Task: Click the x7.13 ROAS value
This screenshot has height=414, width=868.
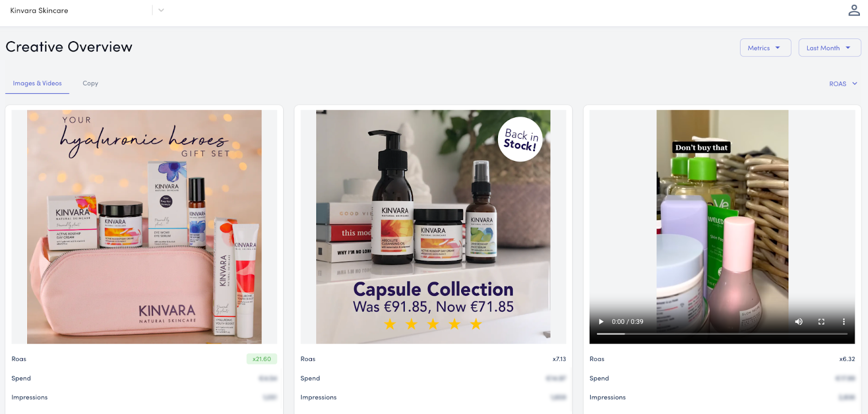Action: pos(559,359)
